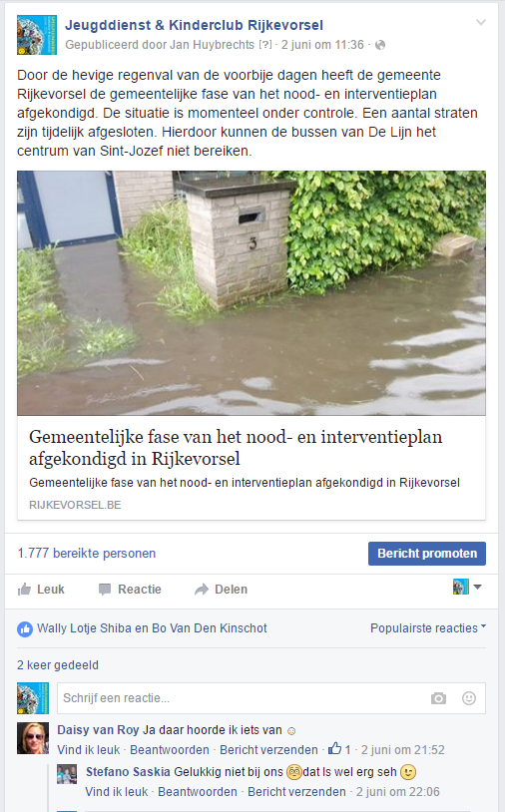Expand the Populairste reacties sort menu
The width and height of the screenshot is (505, 812).
[x=428, y=628]
